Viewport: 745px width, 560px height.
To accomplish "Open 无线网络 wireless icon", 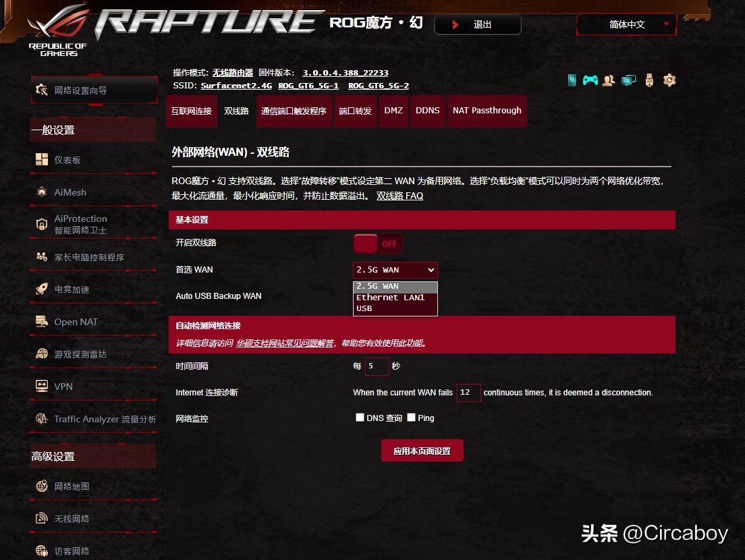I will [42, 518].
